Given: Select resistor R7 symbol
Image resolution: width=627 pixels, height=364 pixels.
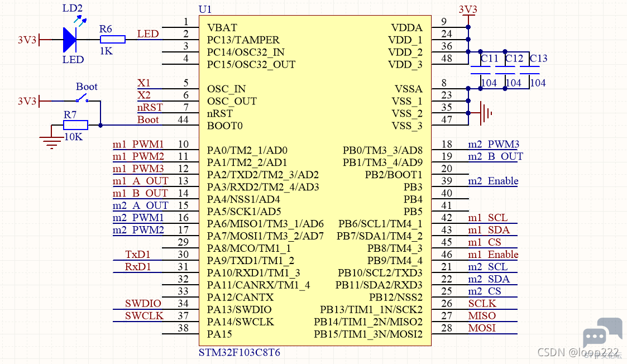Looking at the screenshot, I should pyautogui.click(x=75, y=125).
